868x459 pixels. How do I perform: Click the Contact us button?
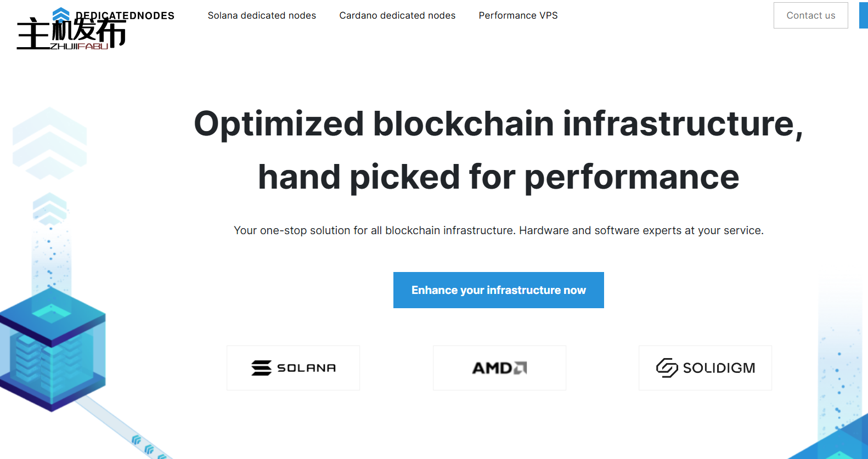(810, 15)
